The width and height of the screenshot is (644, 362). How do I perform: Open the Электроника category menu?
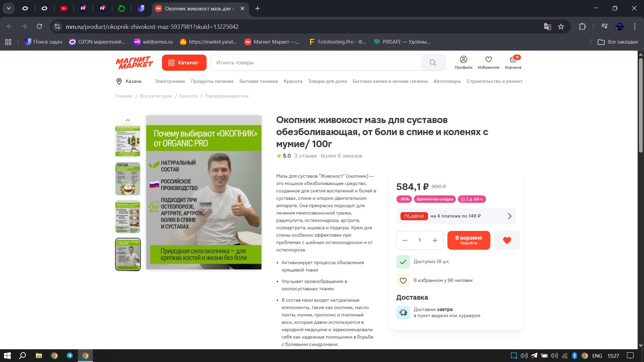[170, 81]
